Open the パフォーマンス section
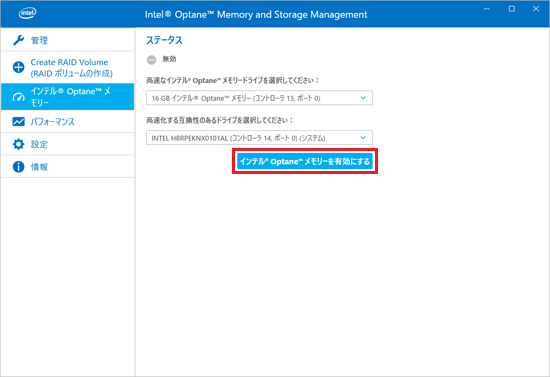Viewport: 550px width, 377px height. [68, 122]
